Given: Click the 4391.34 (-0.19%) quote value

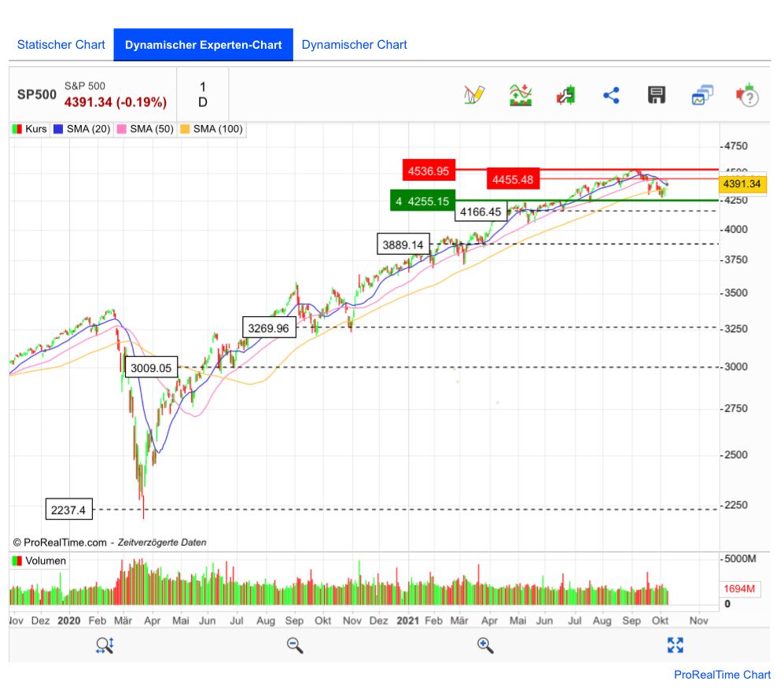Looking at the screenshot, I should (x=116, y=102).
